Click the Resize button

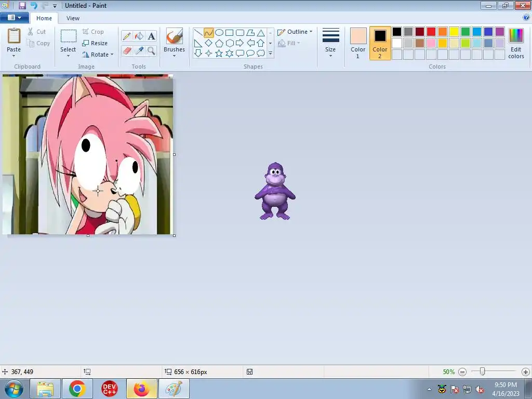95,43
